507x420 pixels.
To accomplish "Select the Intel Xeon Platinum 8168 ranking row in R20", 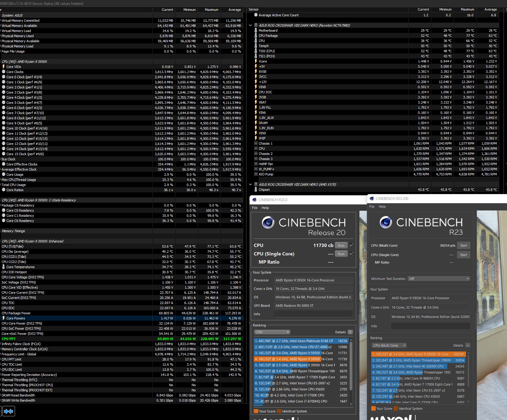I will [301, 341].
